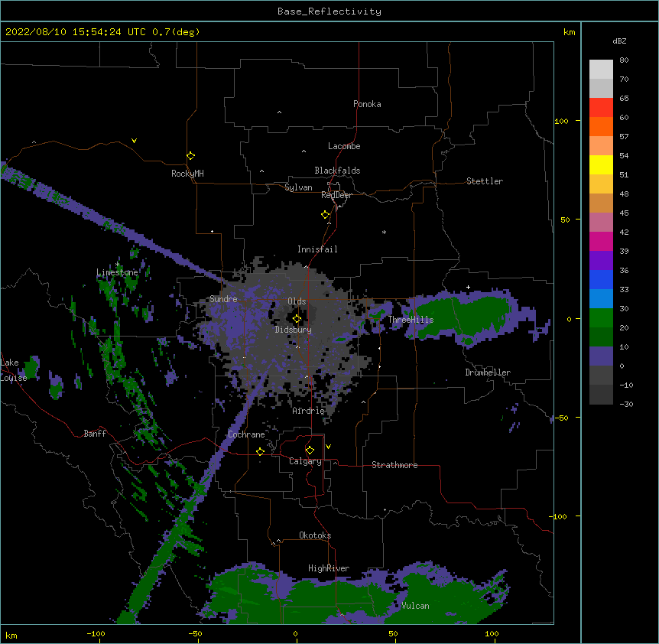Click the white plus marker north of ThreeHills
The height and width of the screenshot is (644, 659).
point(468,287)
